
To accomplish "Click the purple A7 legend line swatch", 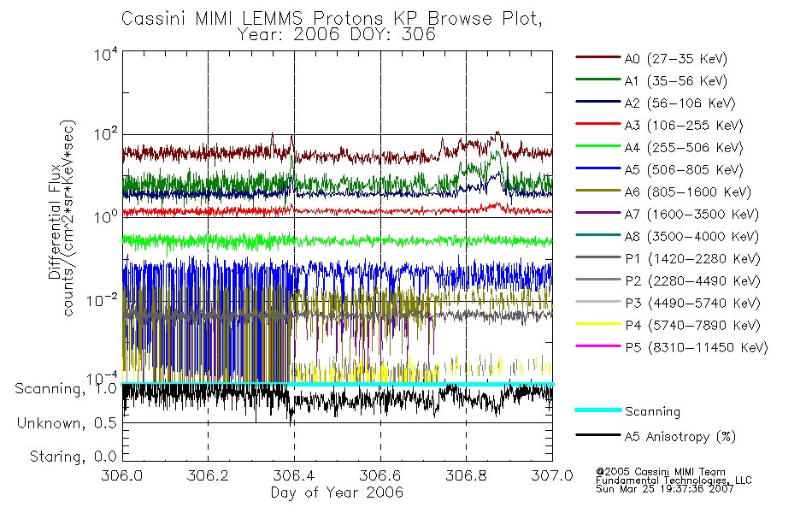I will [598, 212].
